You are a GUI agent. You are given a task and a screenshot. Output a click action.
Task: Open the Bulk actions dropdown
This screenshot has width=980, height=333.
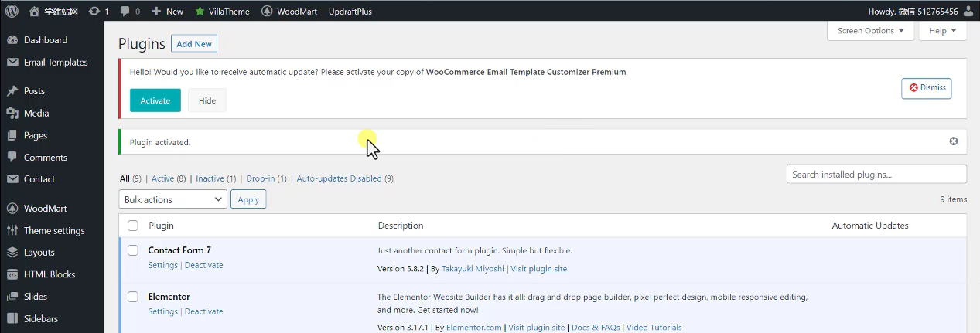(173, 199)
